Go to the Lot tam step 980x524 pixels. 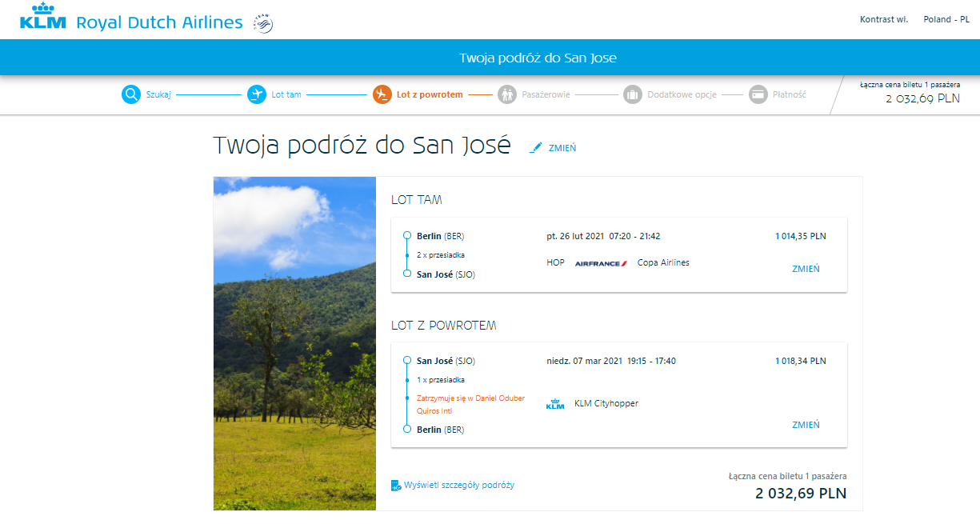(286, 94)
